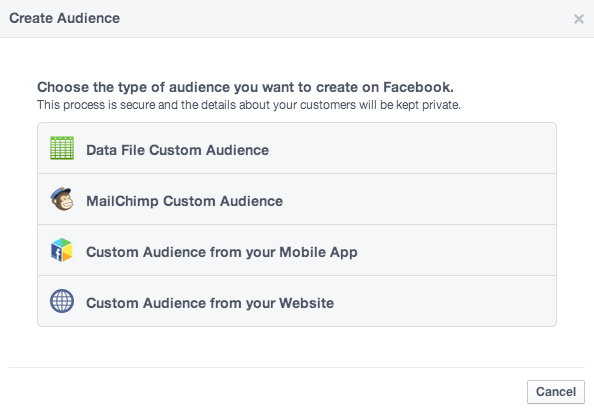Click the Create Audience dialog title
The width and height of the screenshot is (594, 414).
pos(64,18)
